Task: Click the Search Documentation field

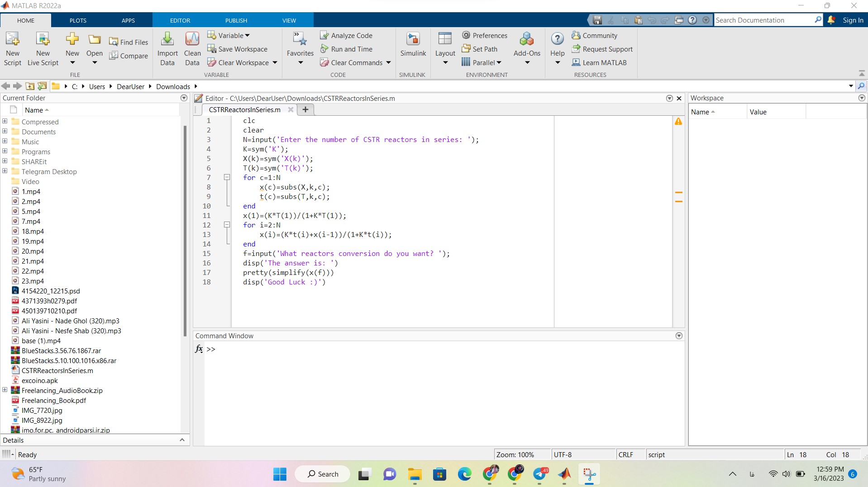Action: (x=764, y=20)
